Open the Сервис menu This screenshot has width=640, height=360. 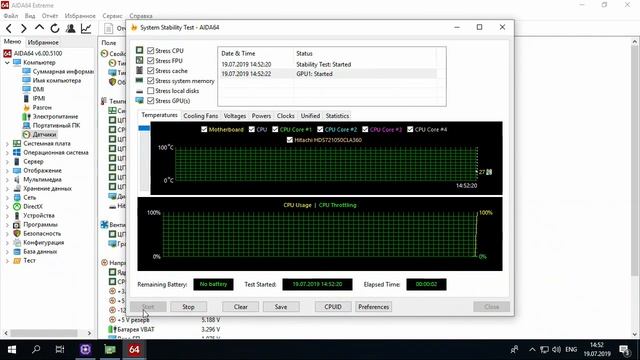[112, 16]
